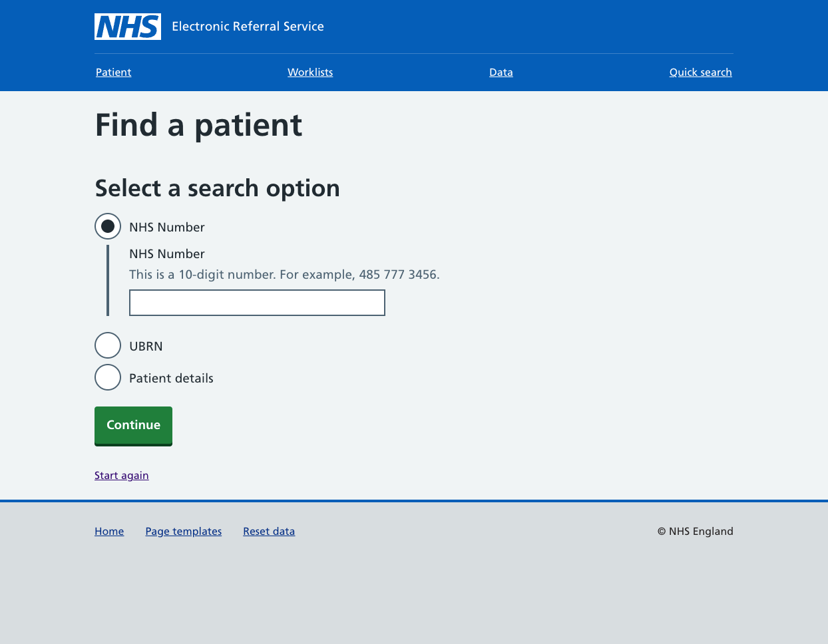Click the UBRN option label text
The width and height of the screenshot is (828, 644).
[146, 347]
